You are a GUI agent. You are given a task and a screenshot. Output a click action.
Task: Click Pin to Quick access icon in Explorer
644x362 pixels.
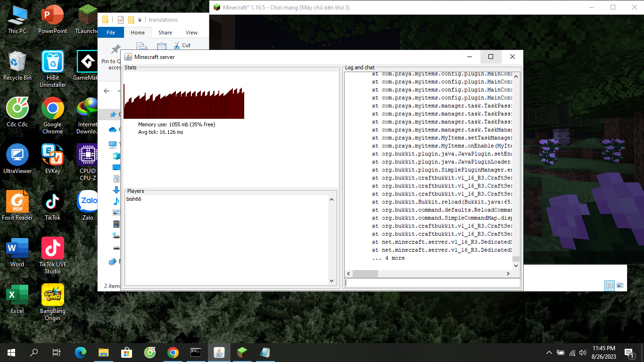tap(115, 50)
